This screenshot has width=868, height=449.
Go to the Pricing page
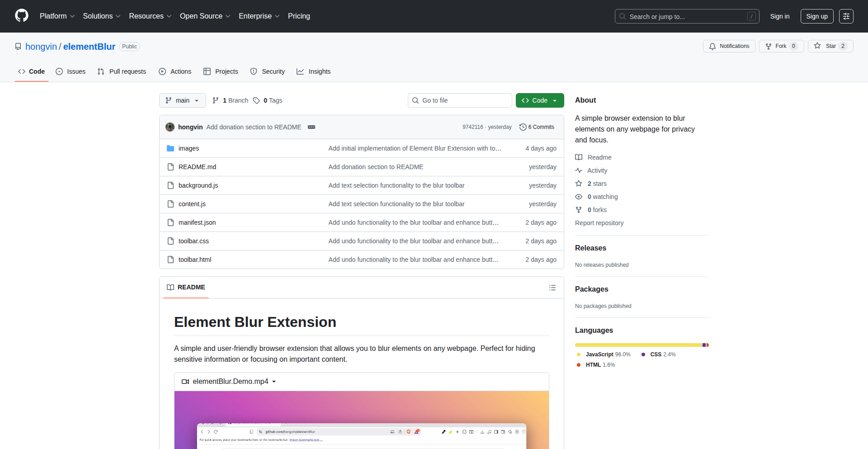tap(299, 16)
